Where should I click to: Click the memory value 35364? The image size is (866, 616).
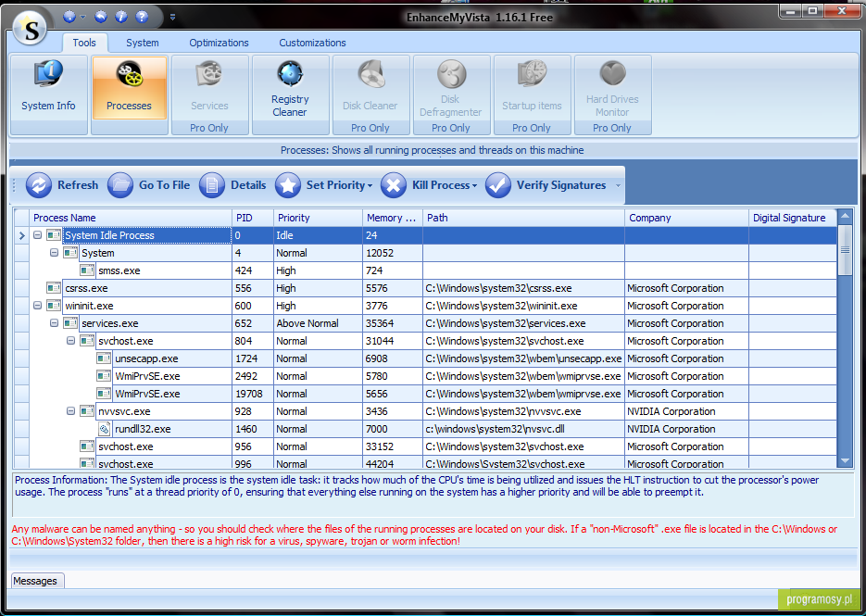click(x=393, y=323)
